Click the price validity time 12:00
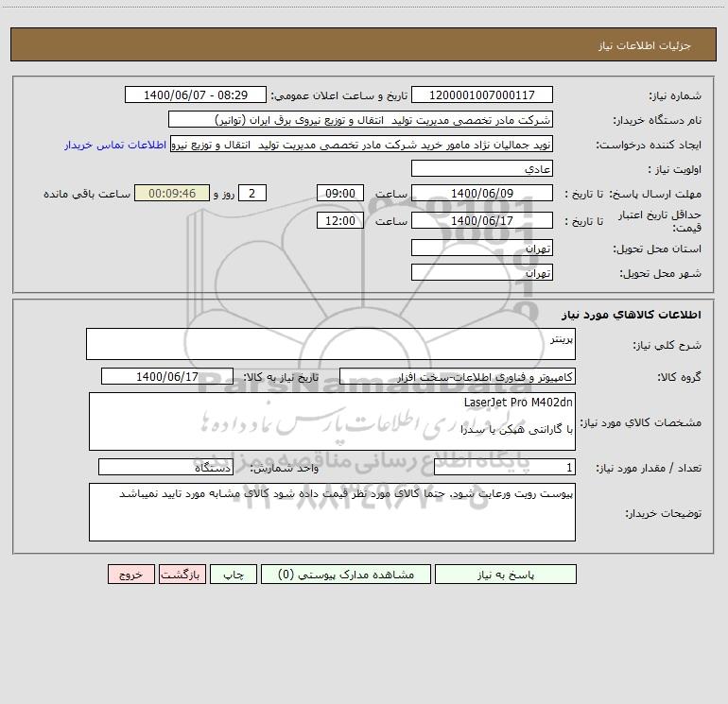Image resolution: width=728 pixels, height=704 pixels. 339,220
